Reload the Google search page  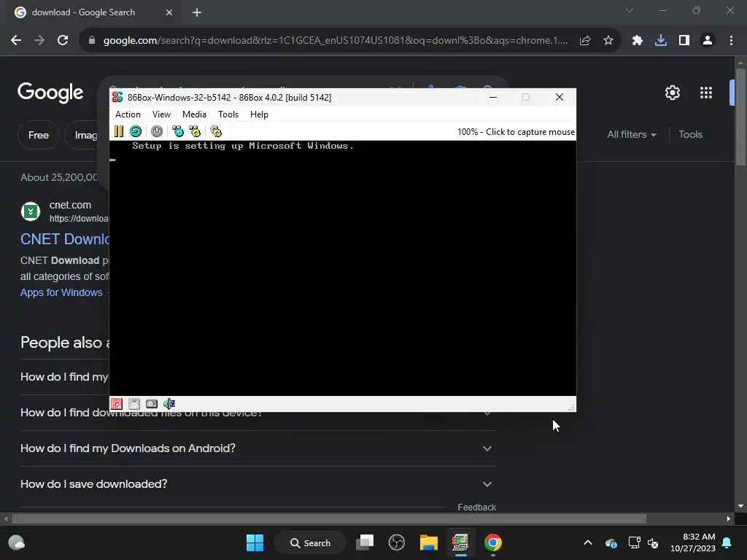click(63, 41)
